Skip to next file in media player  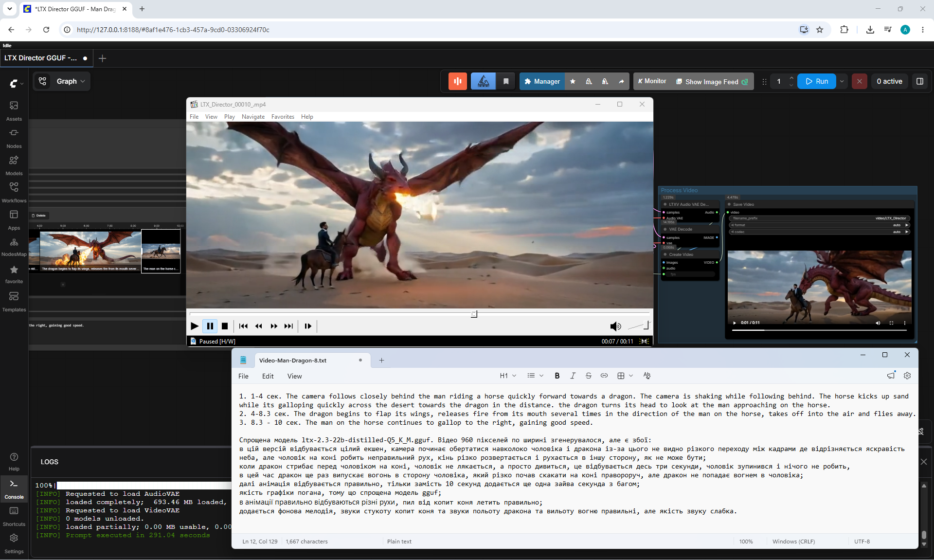[288, 326]
